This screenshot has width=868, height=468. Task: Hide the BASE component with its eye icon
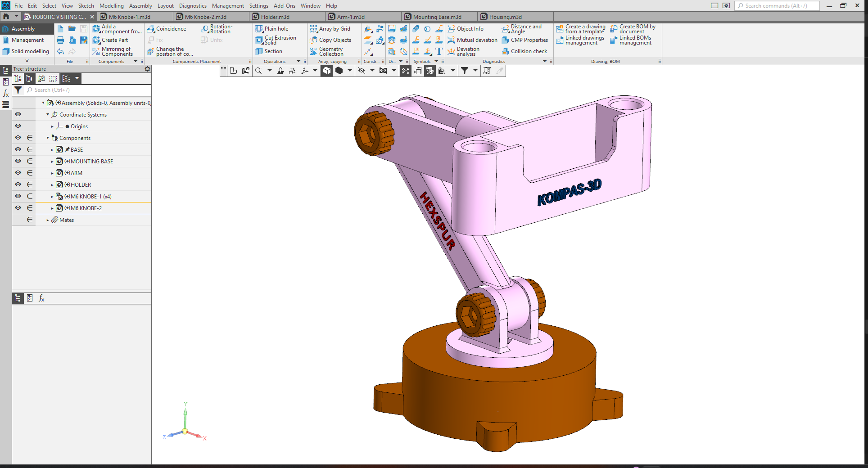[18, 149]
